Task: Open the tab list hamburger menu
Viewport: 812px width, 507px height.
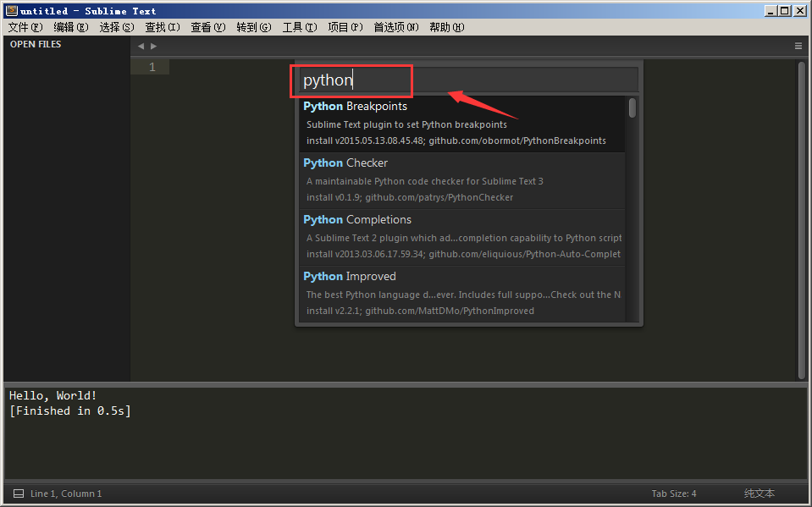Action: point(798,46)
